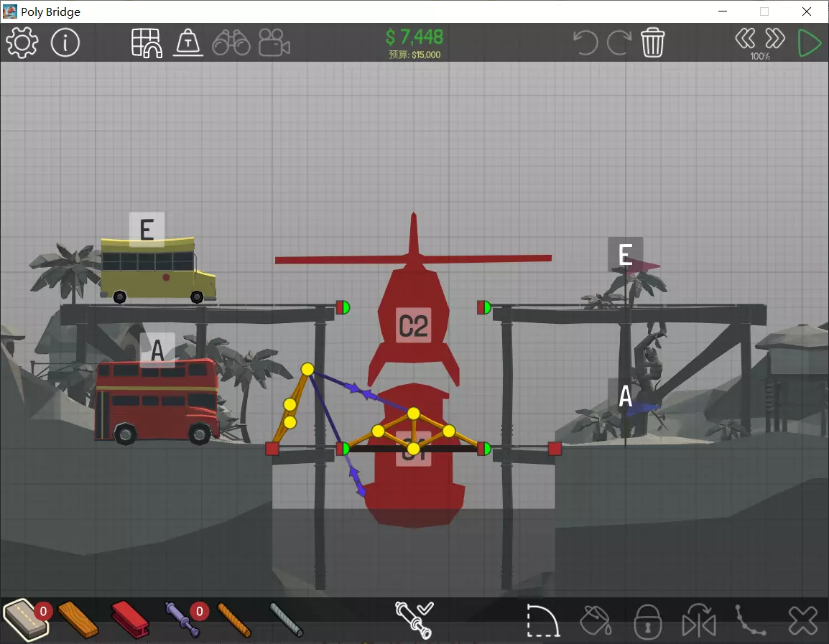Select lower-left green anchor at deck
This screenshot has width=829, height=644.
343,449
